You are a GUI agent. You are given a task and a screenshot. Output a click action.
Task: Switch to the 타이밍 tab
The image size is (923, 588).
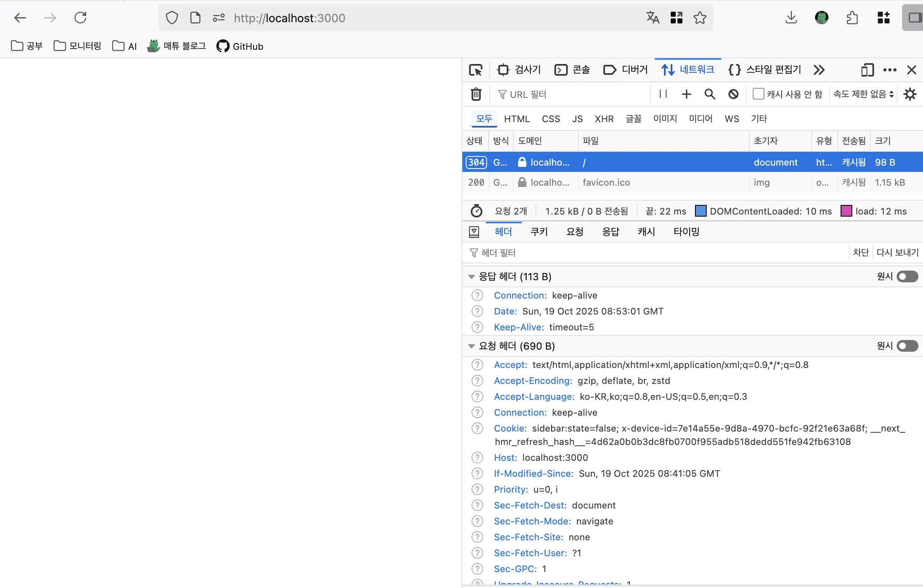tap(686, 232)
